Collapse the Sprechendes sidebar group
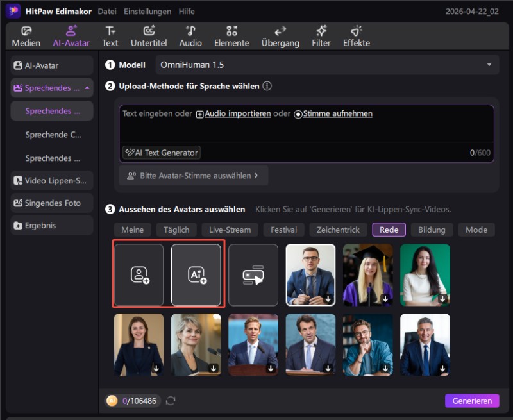 click(86, 88)
